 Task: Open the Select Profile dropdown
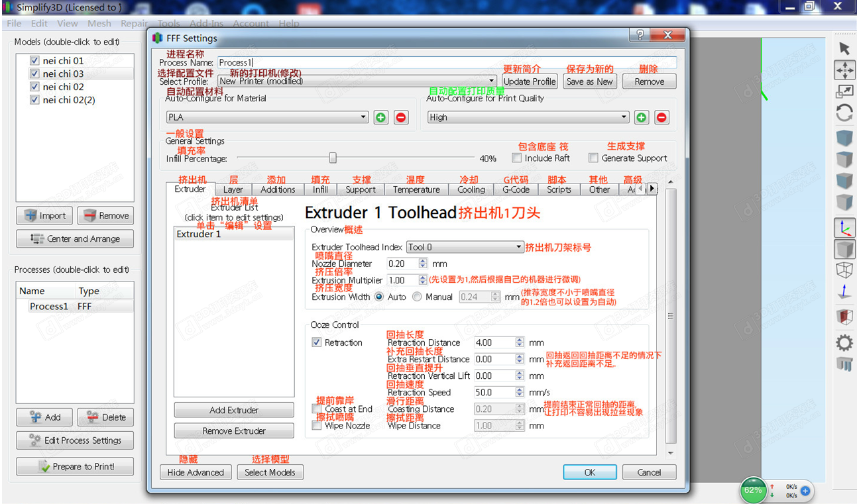click(357, 81)
